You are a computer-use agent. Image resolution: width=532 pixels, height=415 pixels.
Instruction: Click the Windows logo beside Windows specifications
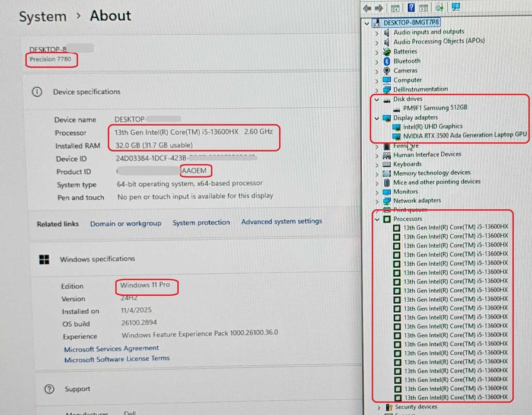(44, 260)
